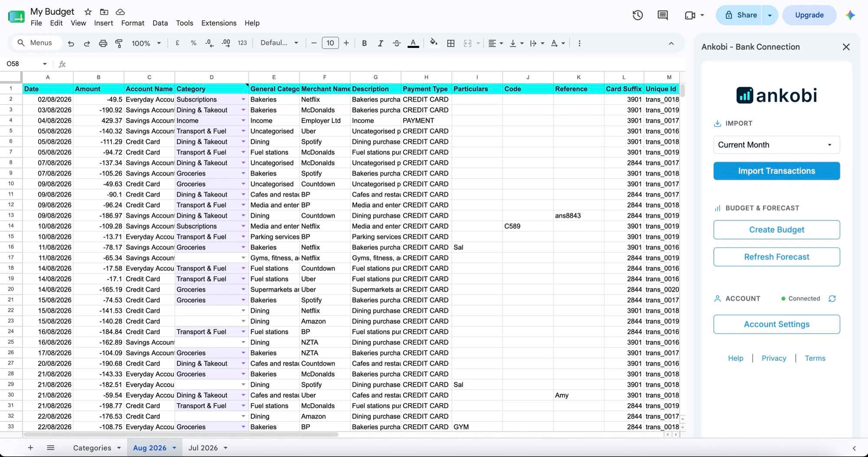
Task: Open version history clock icon
Action: [x=638, y=15]
